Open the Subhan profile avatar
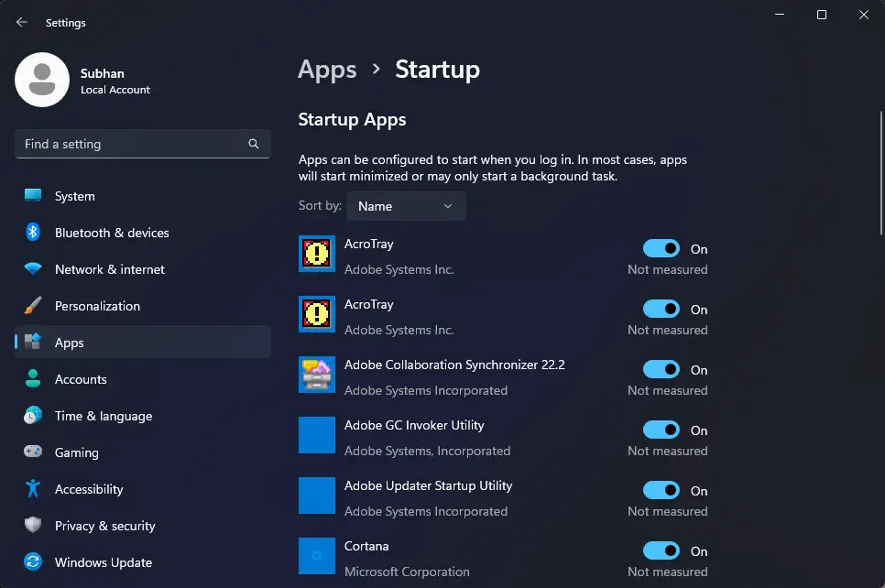This screenshot has width=885, height=588. pyautogui.click(x=42, y=80)
